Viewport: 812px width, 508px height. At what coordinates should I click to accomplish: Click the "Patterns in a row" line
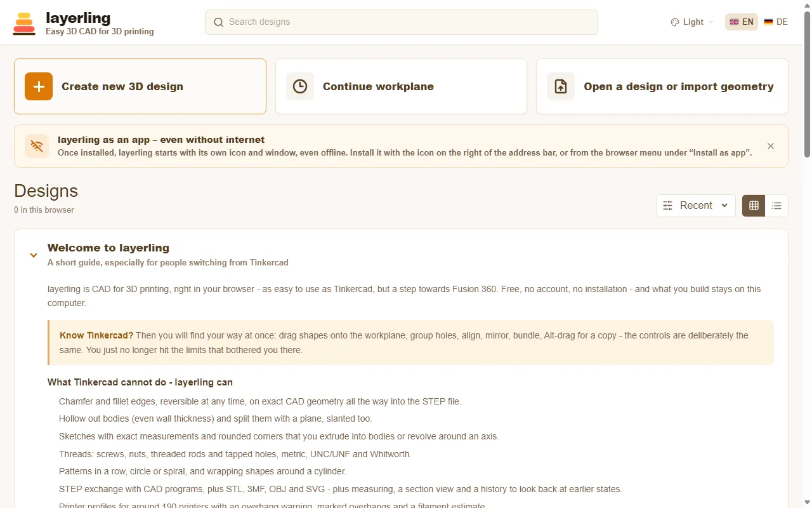pyautogui.click(x=203, y=472)
